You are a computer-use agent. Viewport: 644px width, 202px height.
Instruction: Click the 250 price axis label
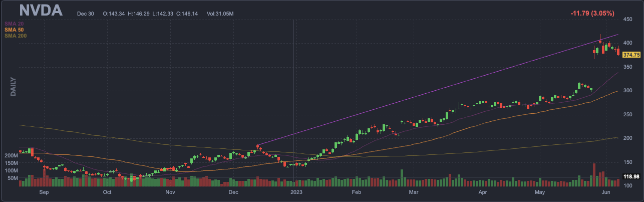pos(628,114)
